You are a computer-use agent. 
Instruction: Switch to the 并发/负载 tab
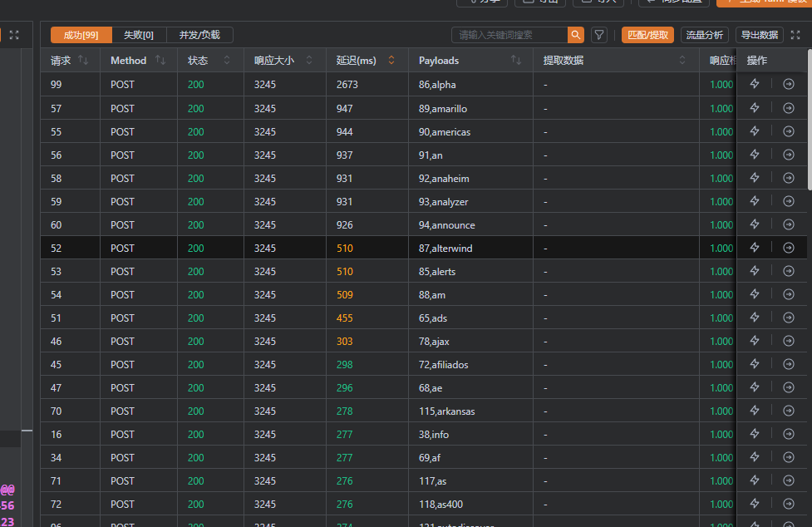199,35
